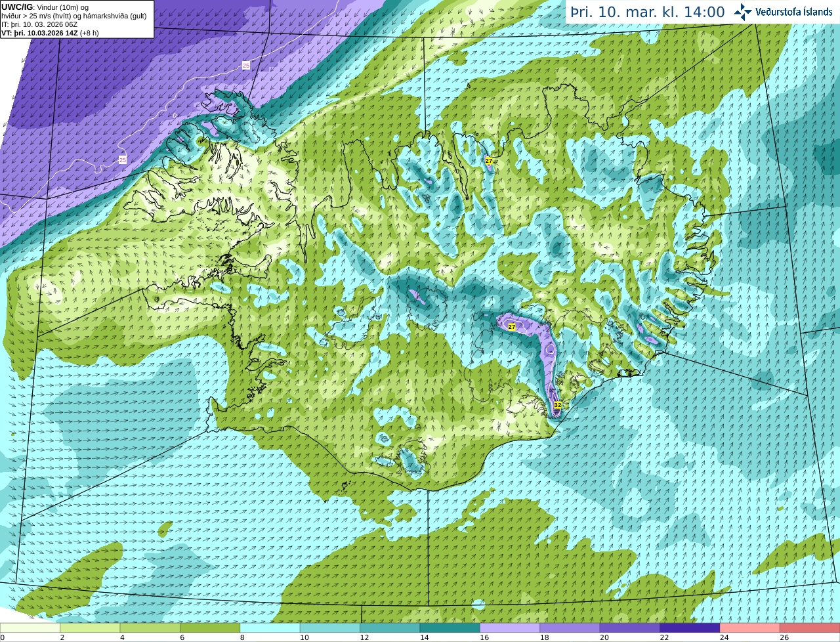Viewport: 840px width, 642px height.
Task: Pick the medium teal 12–14 legend swatch
Action: tap(390, 628)
